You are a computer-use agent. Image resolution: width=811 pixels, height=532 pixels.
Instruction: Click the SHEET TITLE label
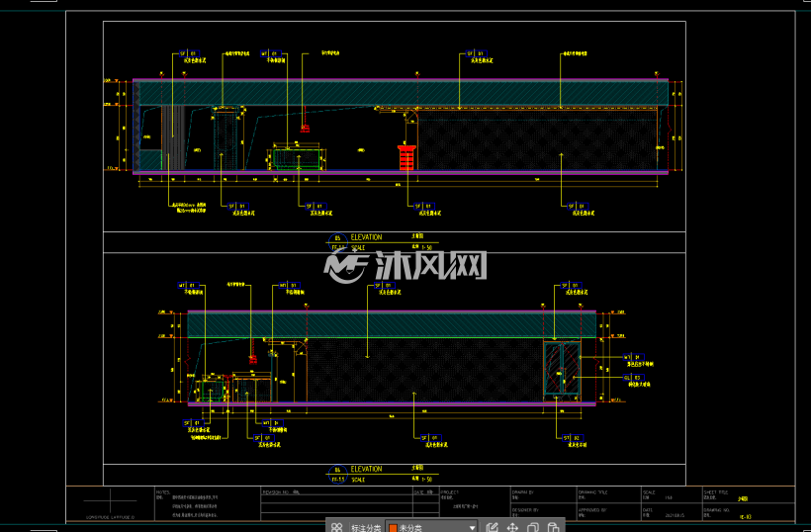tap(716, 492)
